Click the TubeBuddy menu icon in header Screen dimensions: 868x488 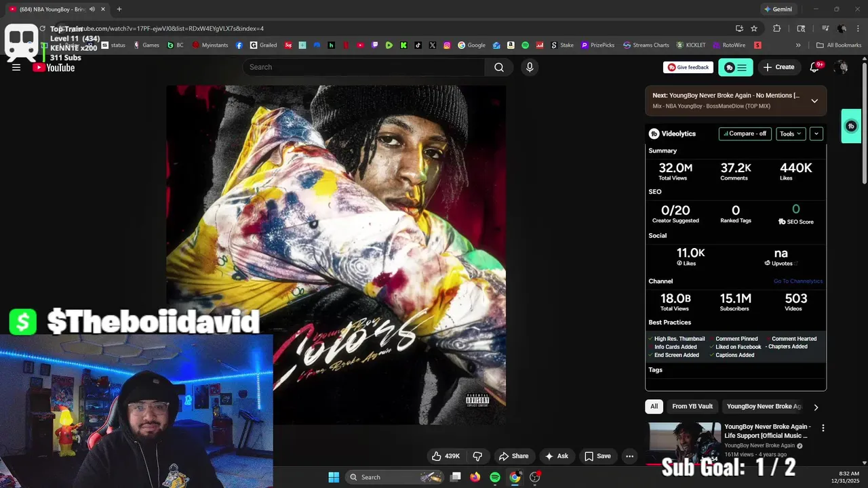point(736,67)
